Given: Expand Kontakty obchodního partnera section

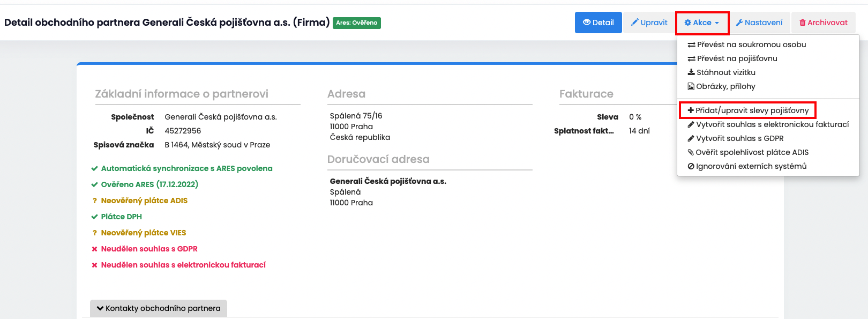Looking at the screenshot, I should 159,308.
